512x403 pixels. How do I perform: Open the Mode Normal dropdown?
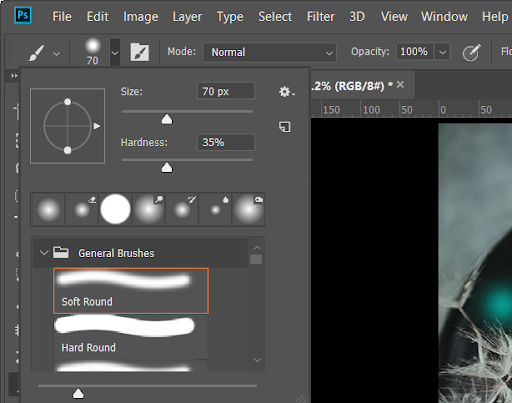point(270,52)
